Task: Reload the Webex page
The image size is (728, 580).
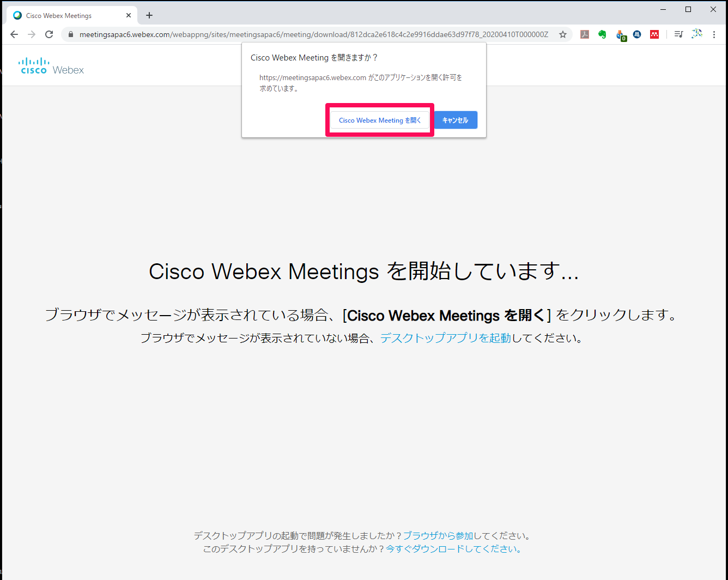Action: (x=49, y=34)
